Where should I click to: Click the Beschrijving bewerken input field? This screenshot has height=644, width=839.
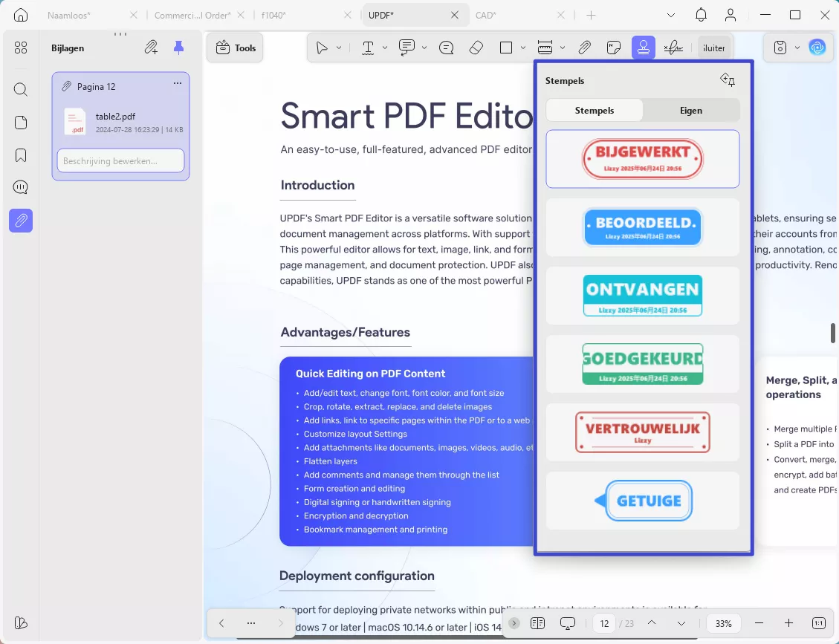pos(121,161)
